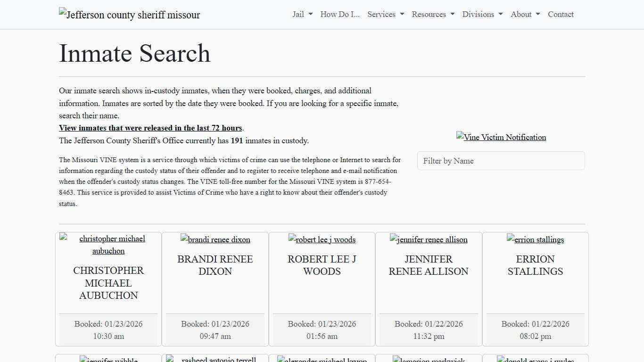644x362 pixels.
Task: Expand the Resources dropdown menu
Action: coord(432,14)
